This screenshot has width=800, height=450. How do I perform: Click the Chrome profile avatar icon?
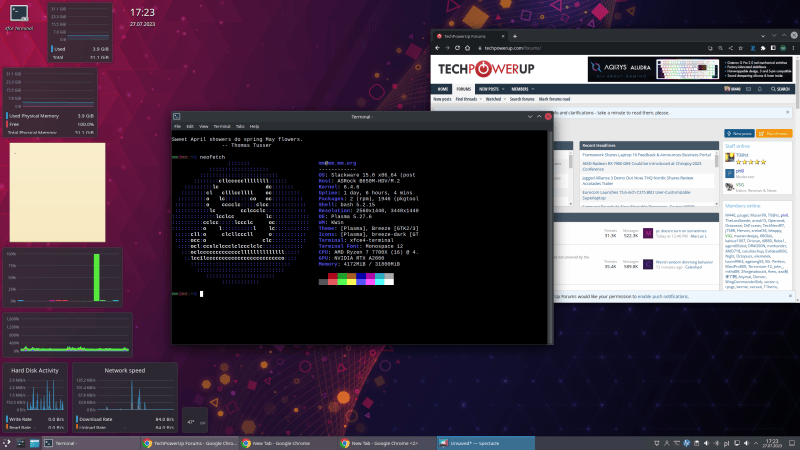[x=783, y=48]
